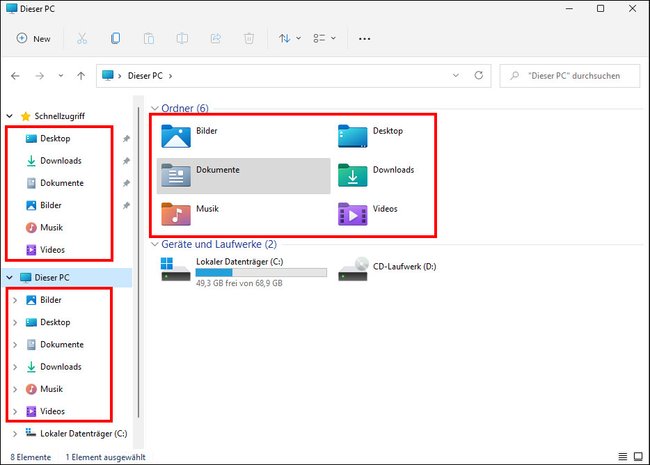Click the C: drive storage usage bar
650x465 pixels.
[261, 273]
